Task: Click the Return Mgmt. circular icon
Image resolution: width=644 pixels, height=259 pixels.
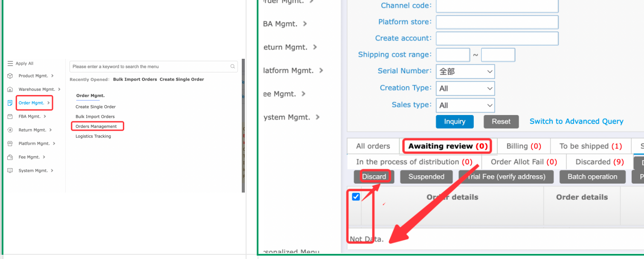Action: click(10, 130)
